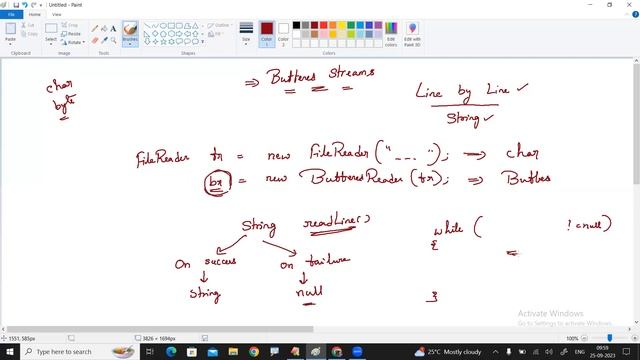Open the Paste dropdown arrow

10,43
